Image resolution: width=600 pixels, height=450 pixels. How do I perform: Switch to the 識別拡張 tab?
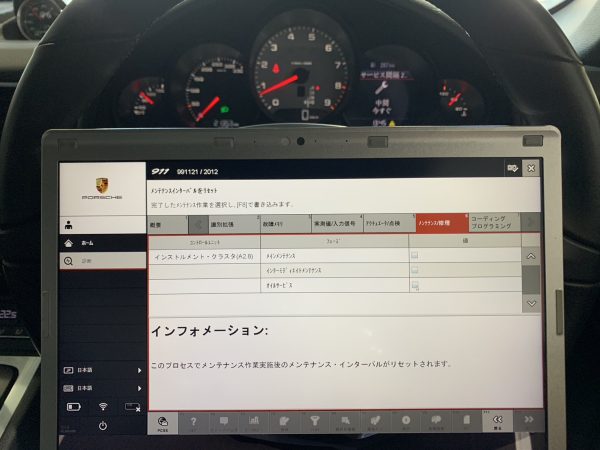[x=234, y=224]
